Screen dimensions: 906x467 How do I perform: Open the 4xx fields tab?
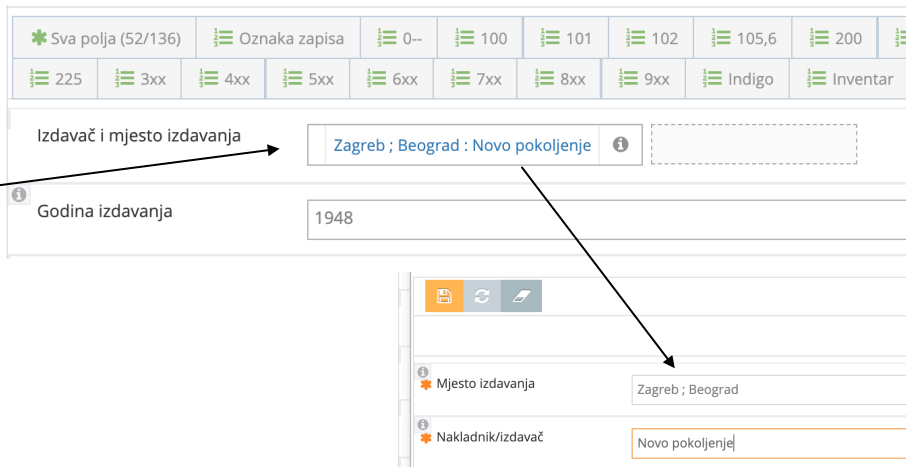224,79
